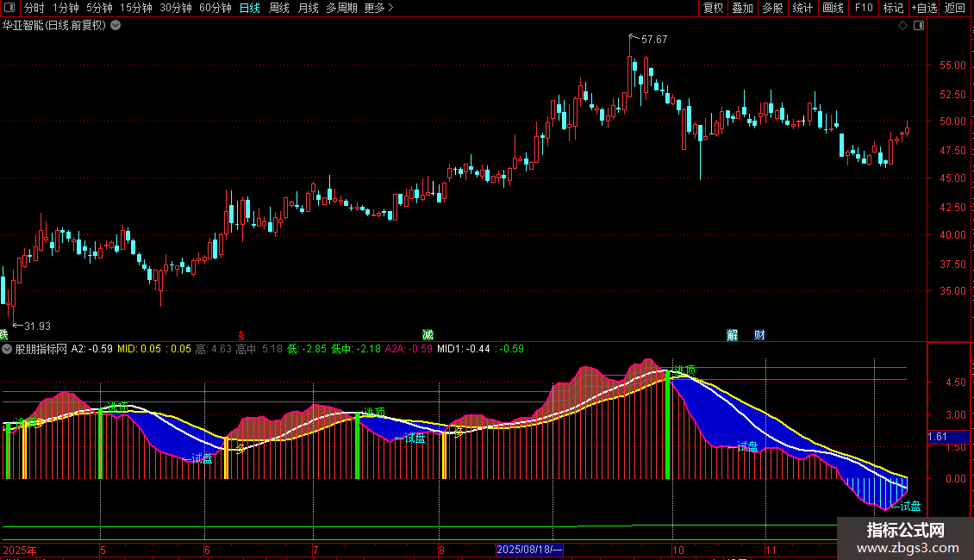974x560 pixels.
Task: Switch to 30分钟 period
Action: [176, 8]
